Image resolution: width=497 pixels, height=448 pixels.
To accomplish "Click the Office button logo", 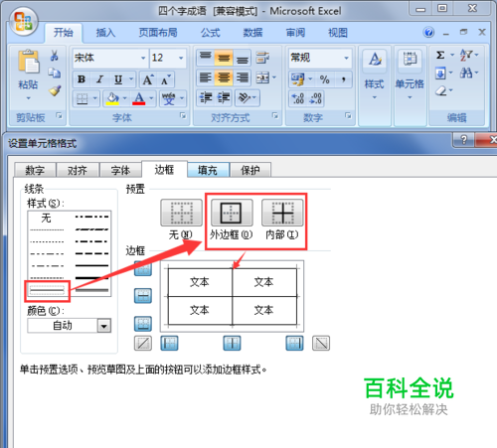I will (23, 22).
